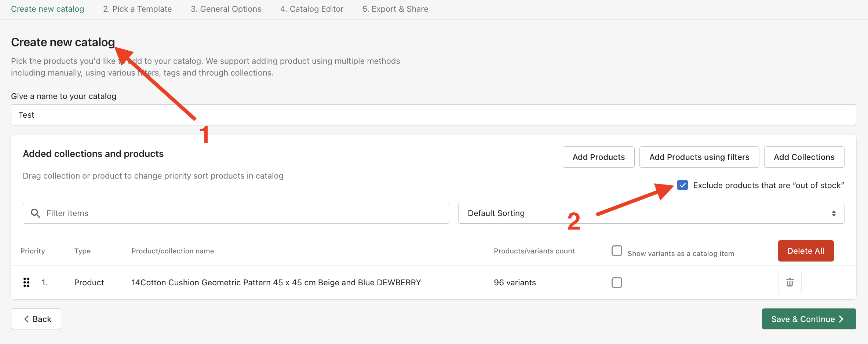Open the Default Sorting dropdown
The image size is (868, 344).
coord(651,213)
